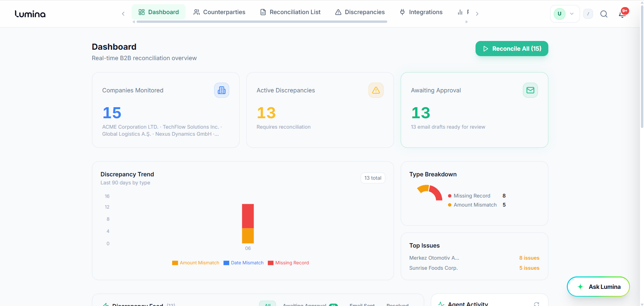
Task: Click the search magnifier icon
Action: coord(604,14)
